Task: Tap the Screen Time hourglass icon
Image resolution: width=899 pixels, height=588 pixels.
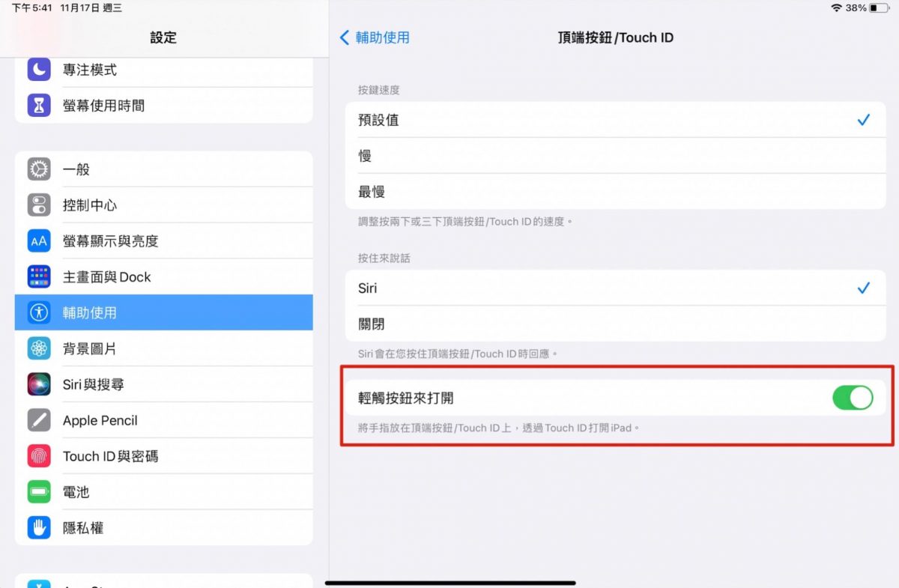Action: pyautogui.click(x=39, y=106)
